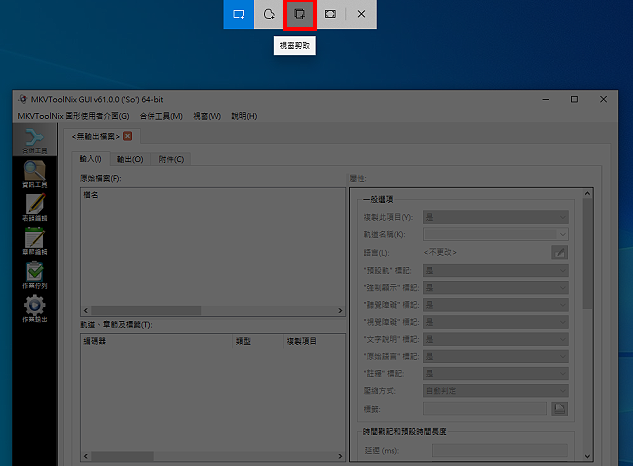The width and height of the screenshot is (633, 466).
Task: Expand "預設軌" 標記 dropdown
Action: pos(496,271)
